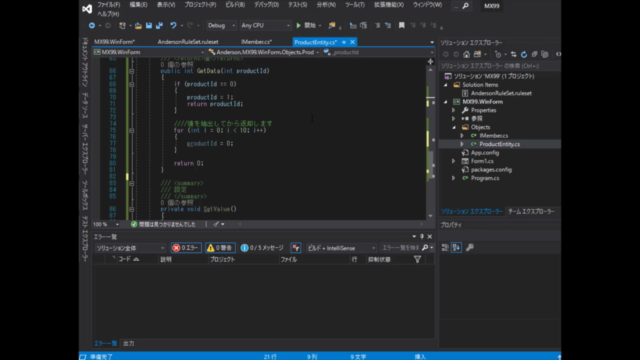Toggle the 0 警告 warnings filter button
Viewport: 640px width, 360px height.
[220, 248]
